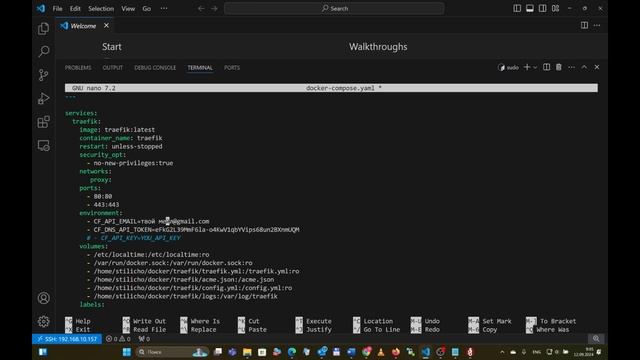This screenshot has height=360, width=640.
Task: Open the Windows Start button
Action: [x=127, y=352]
